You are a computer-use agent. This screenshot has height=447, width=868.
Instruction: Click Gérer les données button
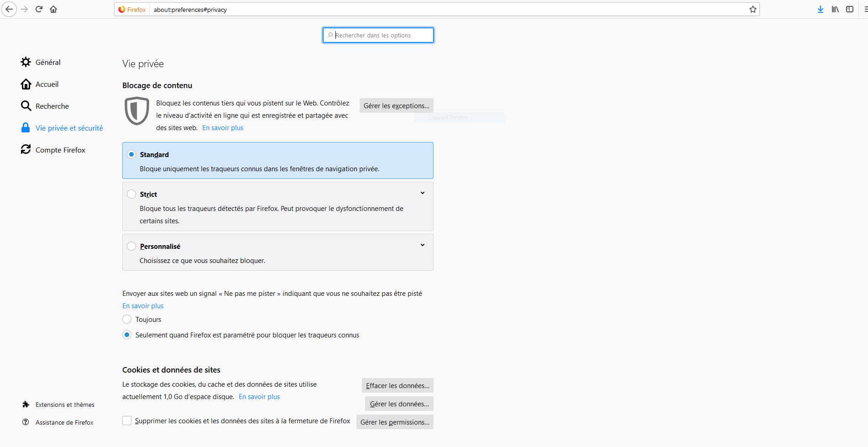pyautogui.click(x=399, y=404)
